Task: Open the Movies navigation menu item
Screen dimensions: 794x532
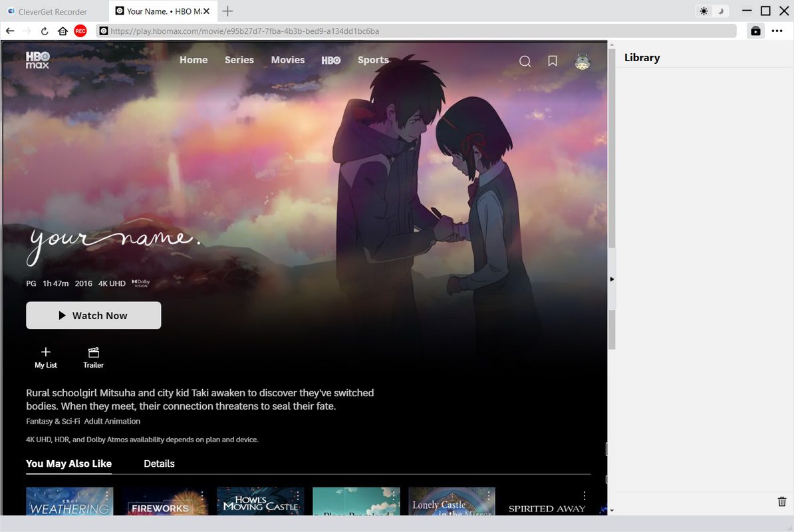Action: tap(287, 60)
